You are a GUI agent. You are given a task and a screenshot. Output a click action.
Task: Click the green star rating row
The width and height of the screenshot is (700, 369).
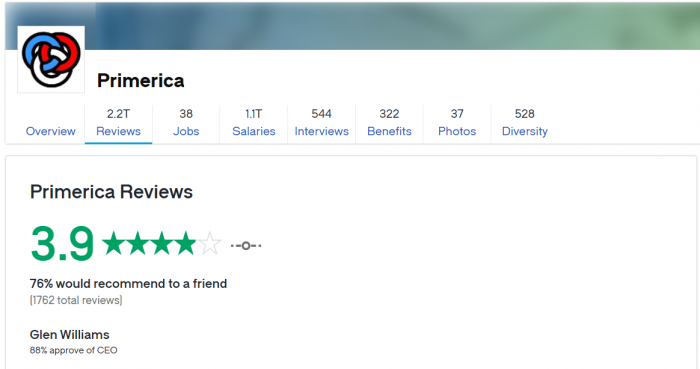point(162,244)
